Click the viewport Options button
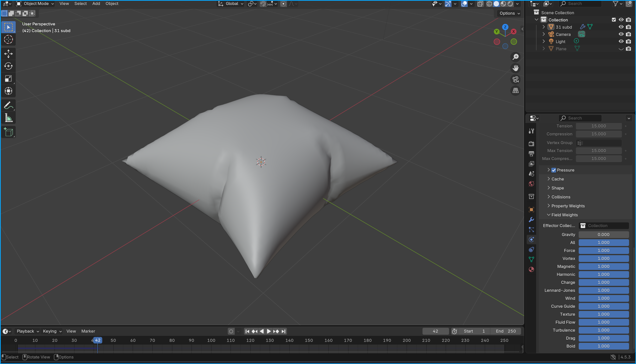Viewport: 636px width, 364px height. point(509,13)
